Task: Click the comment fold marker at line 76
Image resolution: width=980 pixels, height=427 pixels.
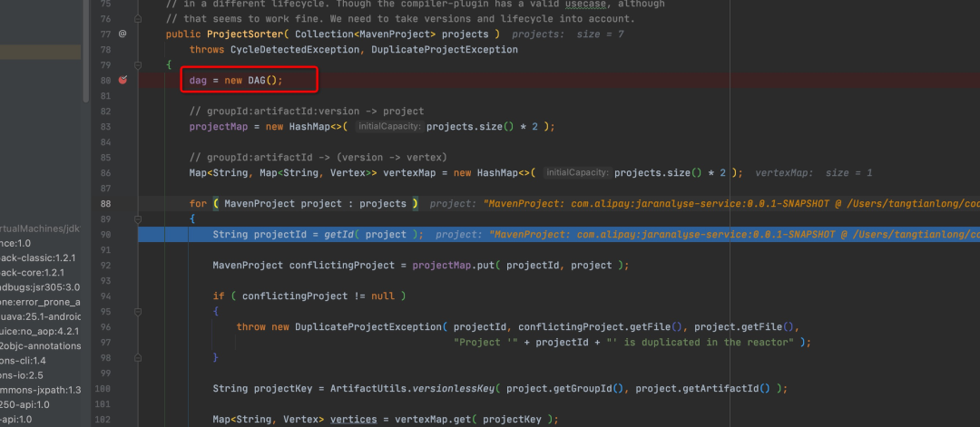Action: (138, 19)
